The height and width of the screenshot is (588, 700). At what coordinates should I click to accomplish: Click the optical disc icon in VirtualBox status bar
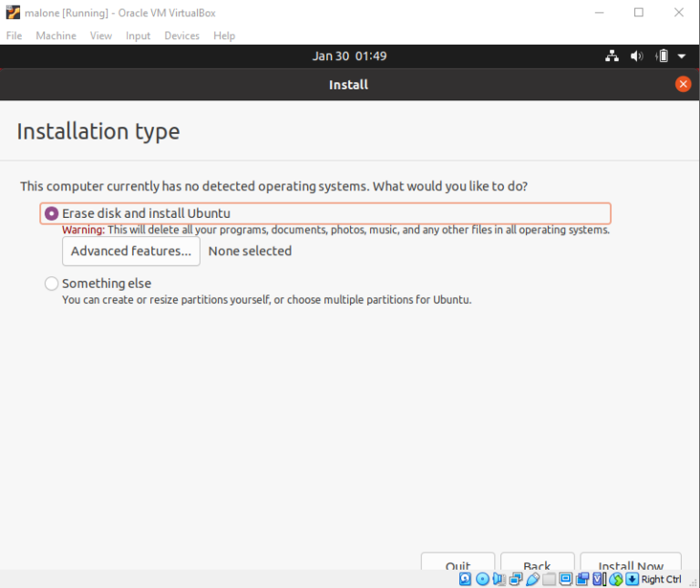coord(482,579)
